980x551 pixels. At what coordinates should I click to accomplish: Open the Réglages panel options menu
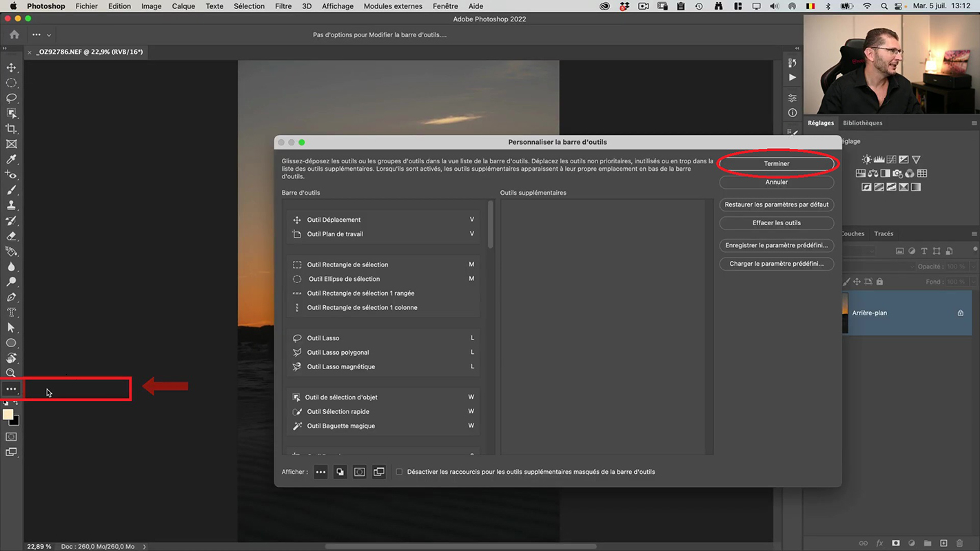(974, 123)
